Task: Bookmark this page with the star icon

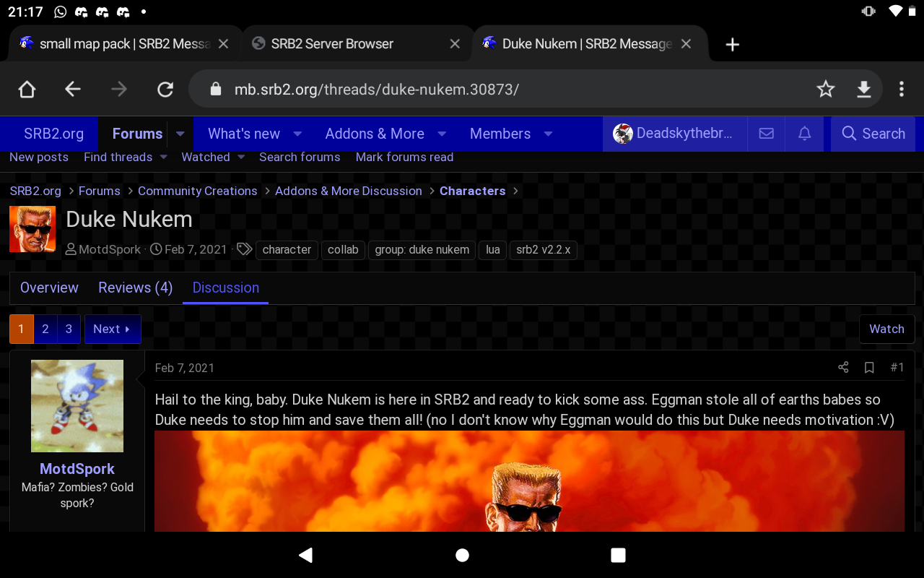Action: pos(825,89)
